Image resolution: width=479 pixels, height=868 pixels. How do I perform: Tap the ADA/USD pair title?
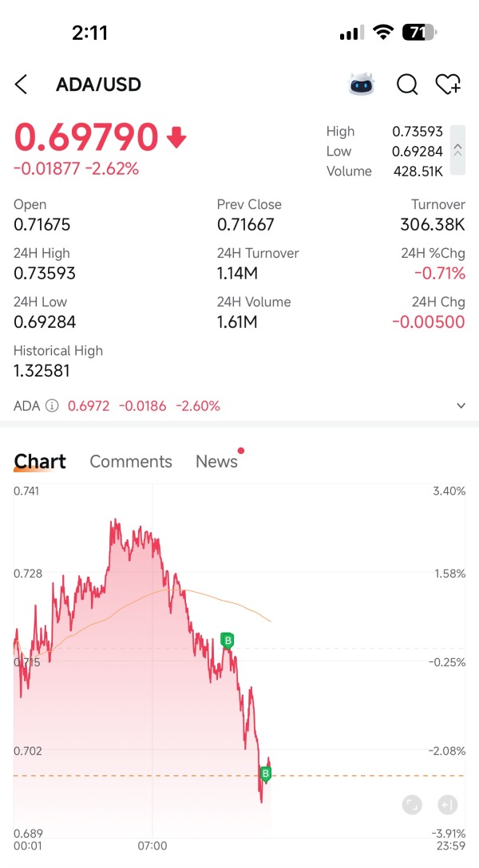pos(98,85)
